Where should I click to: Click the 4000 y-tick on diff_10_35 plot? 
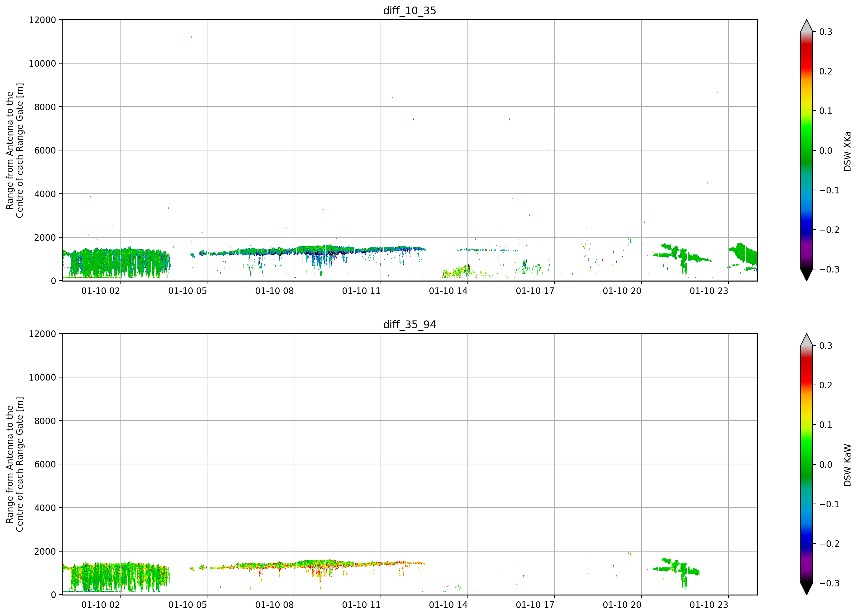[x=45, y=194]
